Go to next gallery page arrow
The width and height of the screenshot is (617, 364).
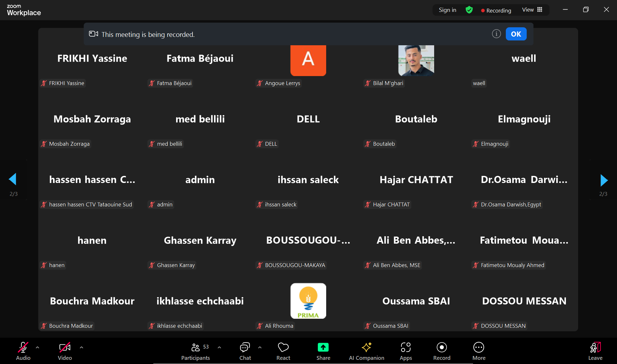coord(604,180)
